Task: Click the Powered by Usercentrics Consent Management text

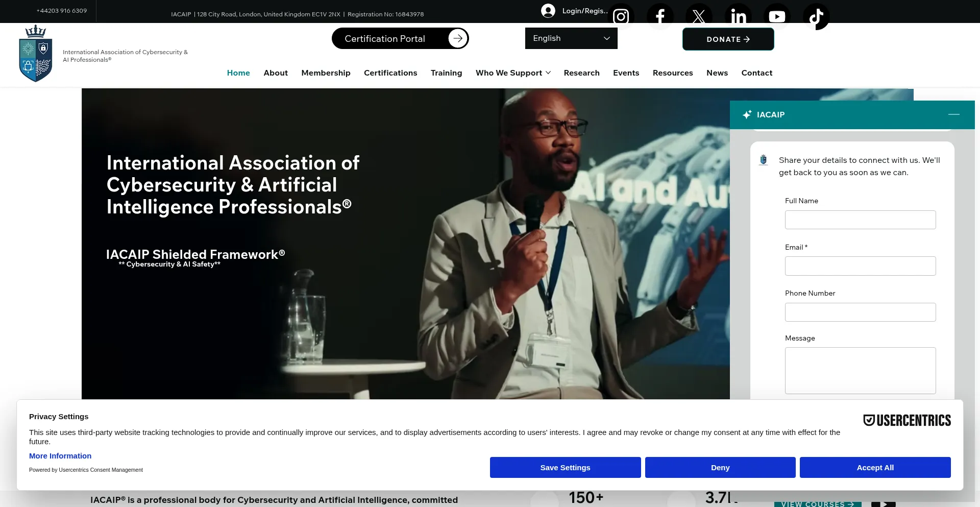Action: pos(86,470)
